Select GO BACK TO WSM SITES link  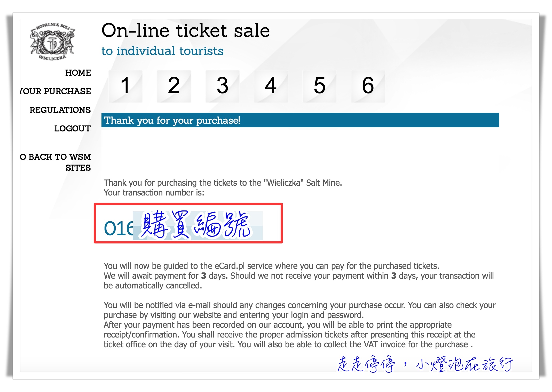(56, 162)
